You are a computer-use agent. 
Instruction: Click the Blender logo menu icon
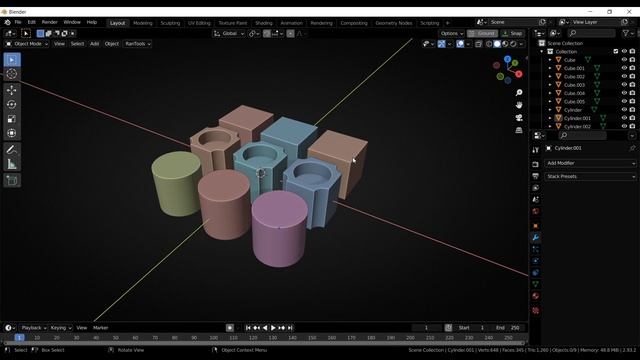(7, 22)
